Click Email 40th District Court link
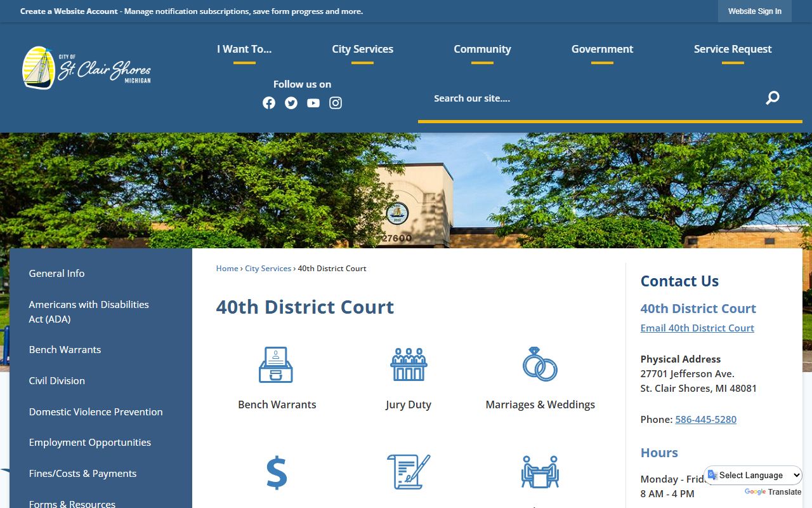 pyautogui.click(x=697, y=328)
